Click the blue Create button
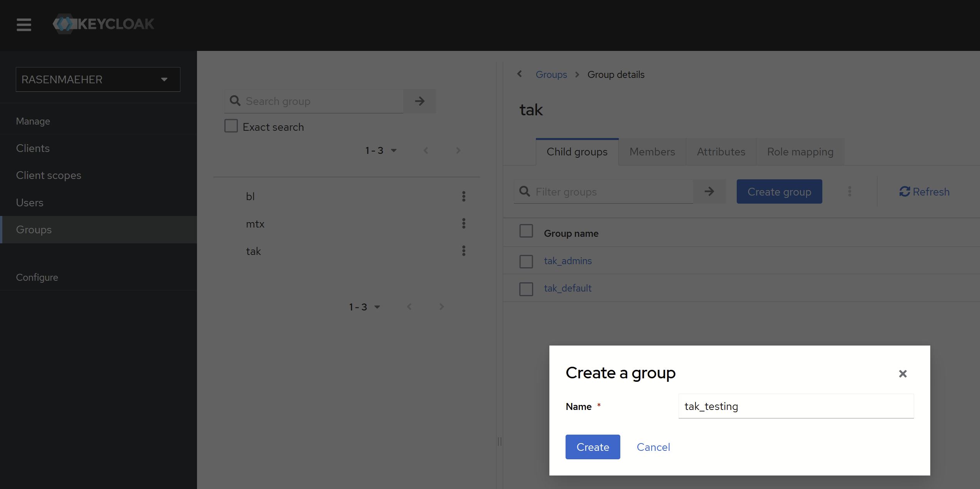 click(x=593, y=447)
